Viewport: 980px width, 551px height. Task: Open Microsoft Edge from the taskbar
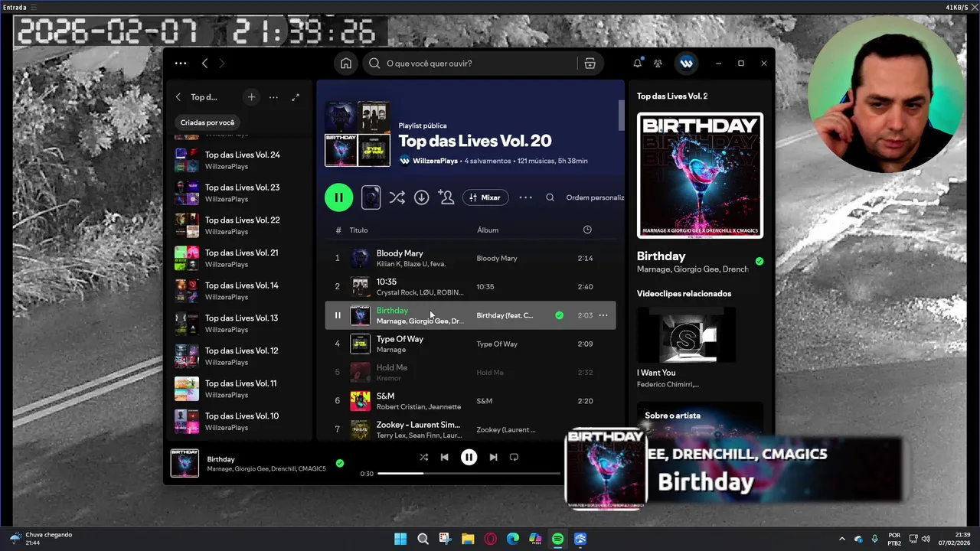[513, 539]
